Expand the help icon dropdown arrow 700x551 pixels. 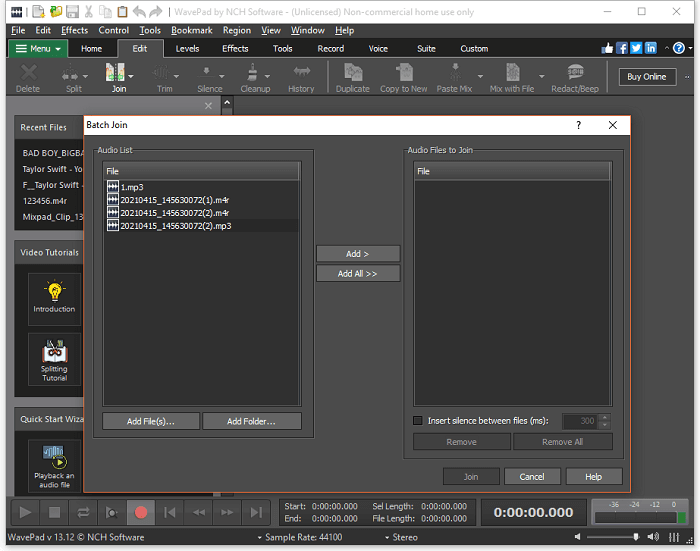click(x=690, y=48)
